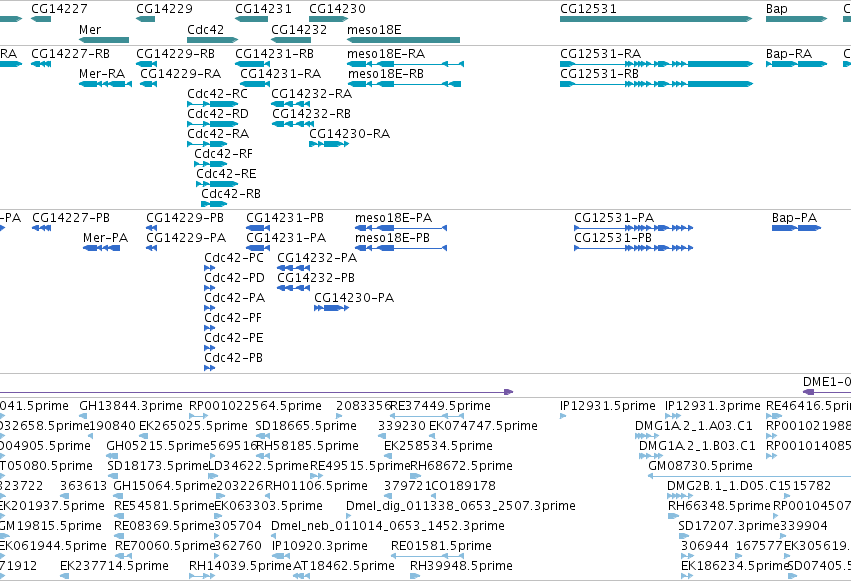Select protein CG14230-PA
The image size is (851, 581).
coord(332,308)
